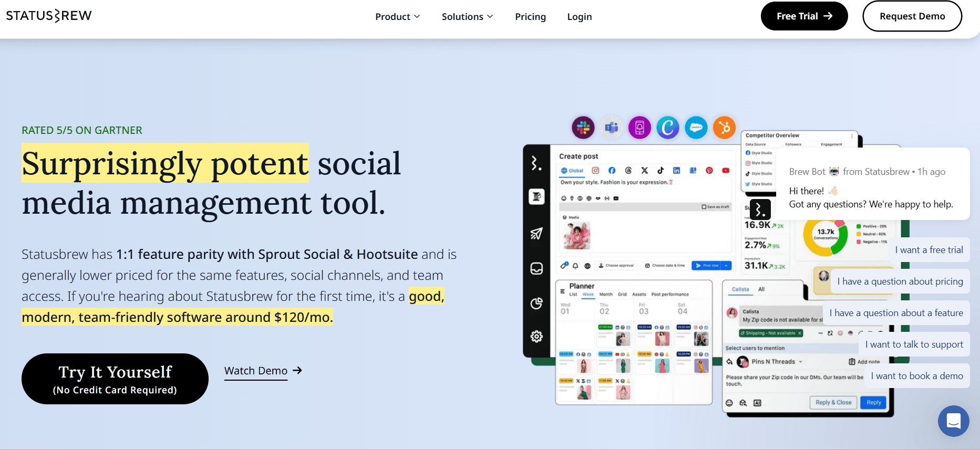The width and height of the screenshot is (980, 450).
Task: Select Instagram icon in Create post
Action: [x=595, y=171]
